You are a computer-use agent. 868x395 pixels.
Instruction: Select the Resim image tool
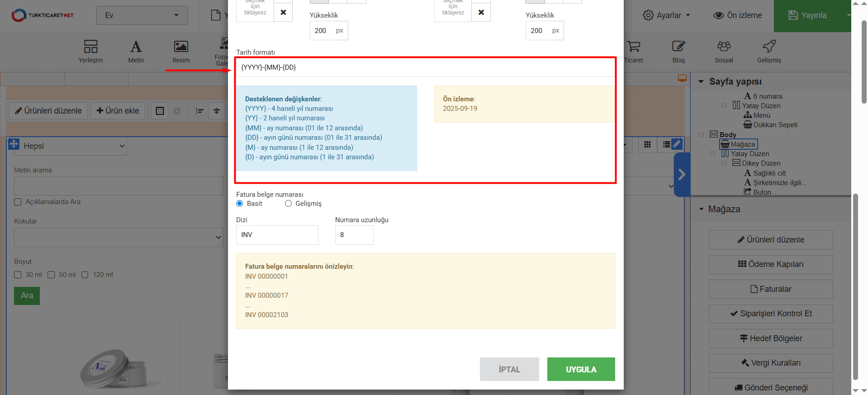coord(181,51)
